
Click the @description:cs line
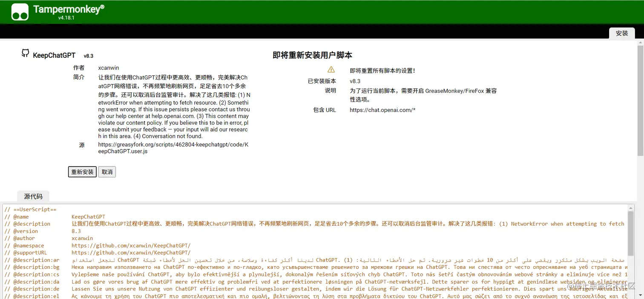coord(316,275)
